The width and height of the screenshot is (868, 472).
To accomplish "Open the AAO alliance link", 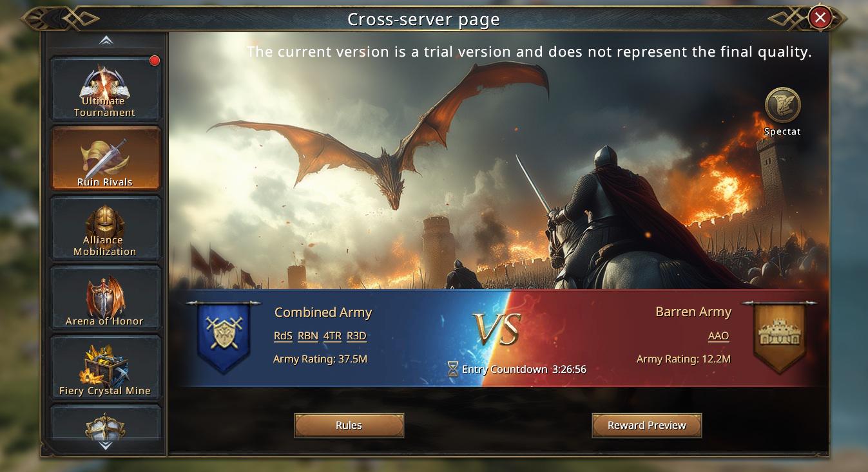I will pos(719,336).
